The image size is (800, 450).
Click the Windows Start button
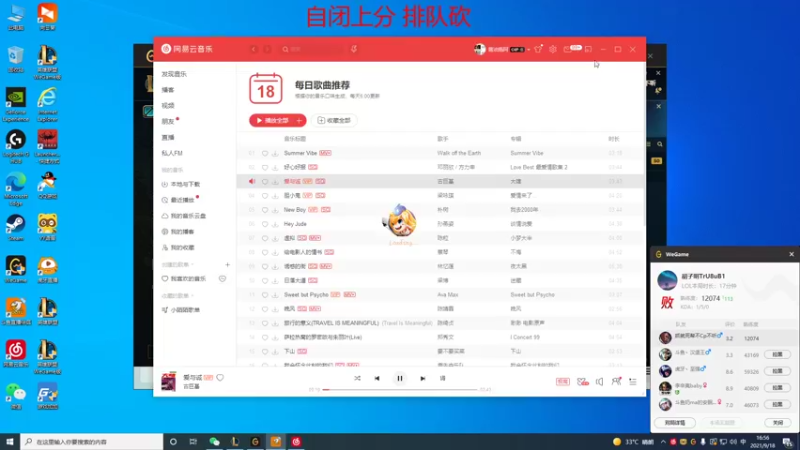coord(10,442)
